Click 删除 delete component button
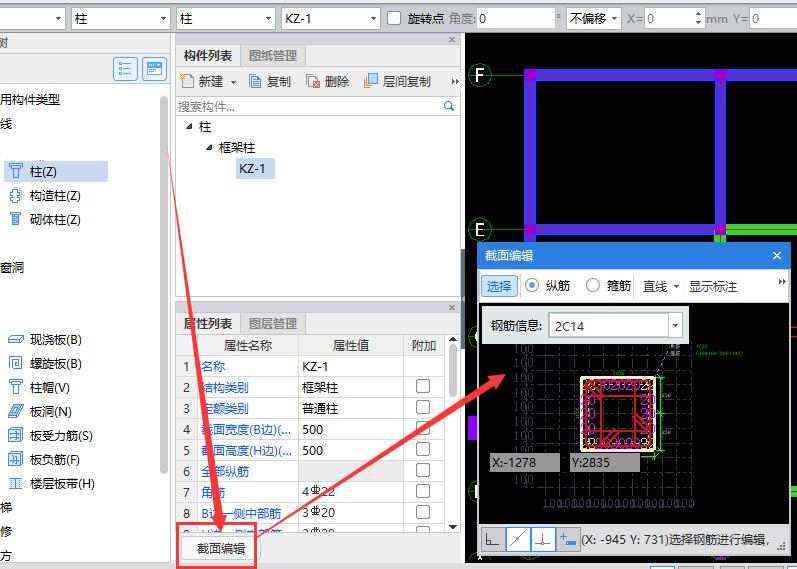Screen dimensions: 797x569 point(328,81)
